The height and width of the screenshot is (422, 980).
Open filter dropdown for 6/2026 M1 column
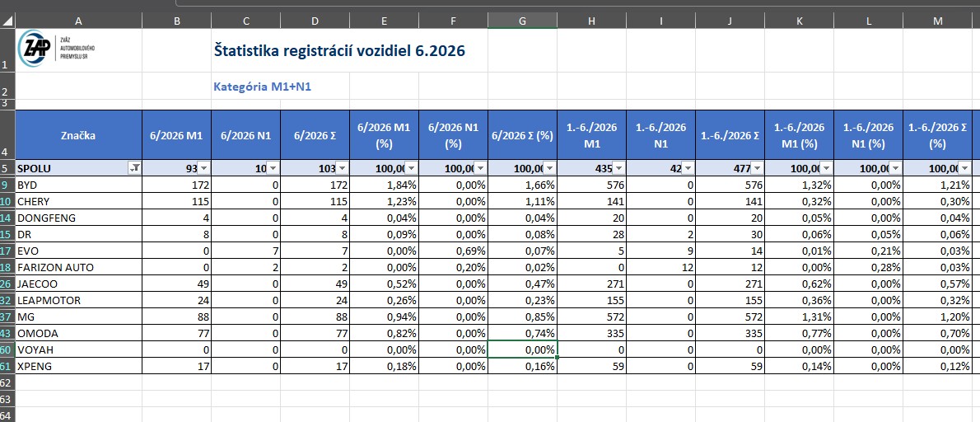(203, 168)
